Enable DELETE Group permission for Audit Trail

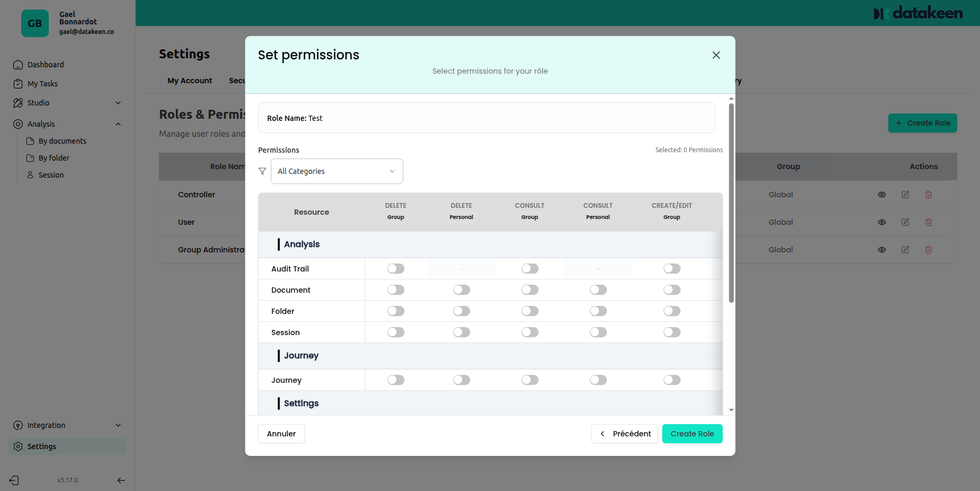click(x=396, y=268)
